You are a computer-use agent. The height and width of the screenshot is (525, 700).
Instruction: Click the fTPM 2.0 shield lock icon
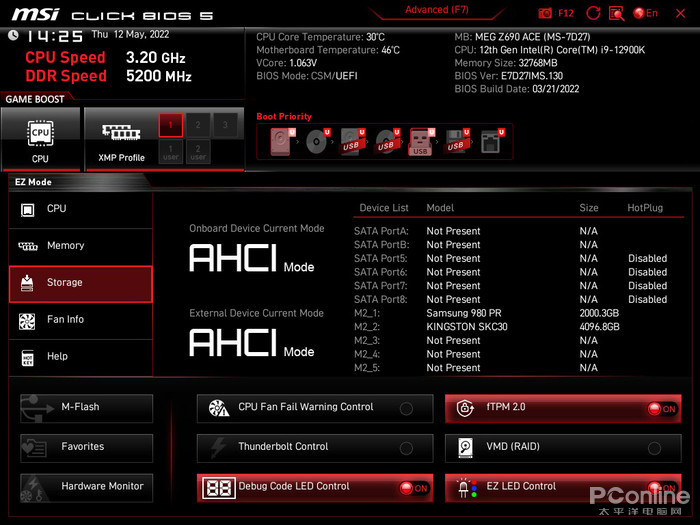click(x=465, y=408)
